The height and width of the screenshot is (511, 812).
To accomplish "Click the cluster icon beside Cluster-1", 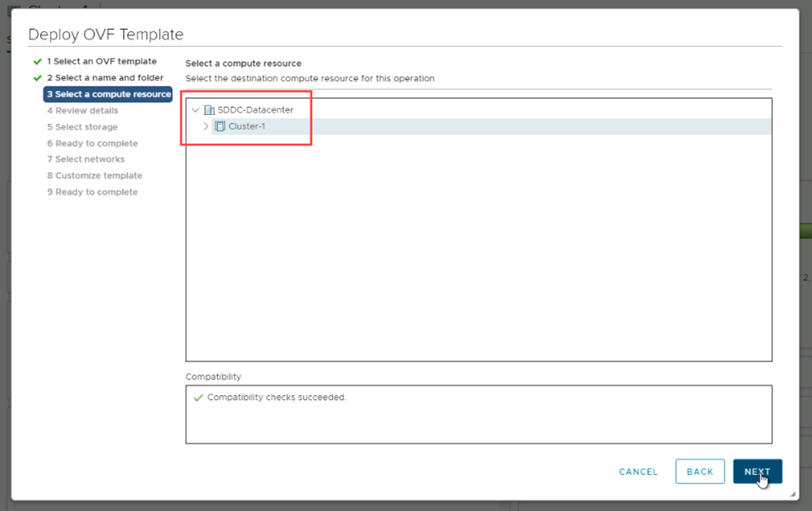I will click(220, 127).
